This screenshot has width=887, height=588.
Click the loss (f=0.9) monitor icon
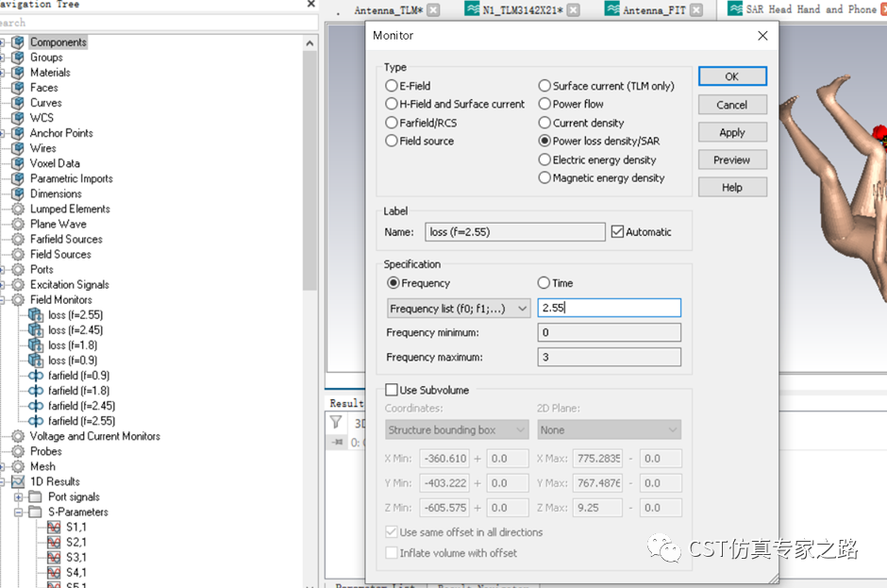36,361
